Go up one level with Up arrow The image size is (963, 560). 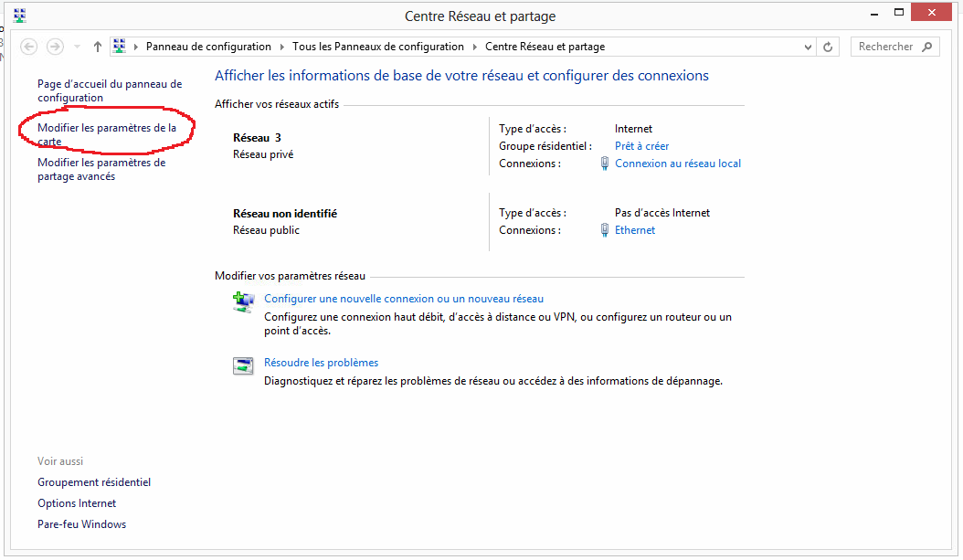[98, 47]
